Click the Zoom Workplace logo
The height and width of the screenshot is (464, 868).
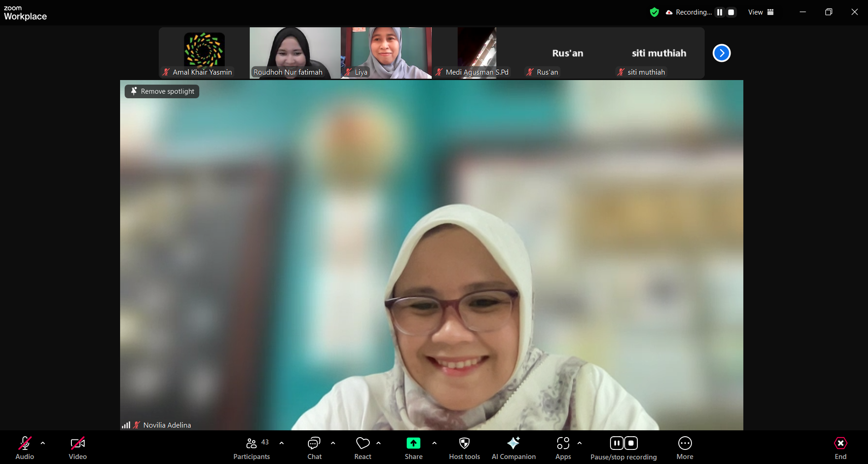(x=25, y=13)
